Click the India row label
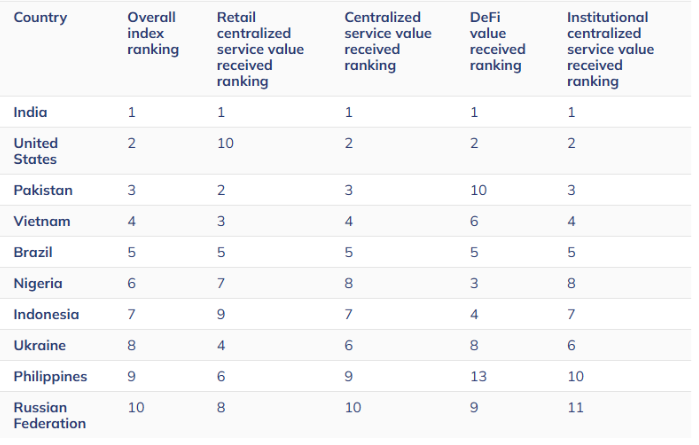Viewport: 699px width, 445px height. click(x=30, y=112)
